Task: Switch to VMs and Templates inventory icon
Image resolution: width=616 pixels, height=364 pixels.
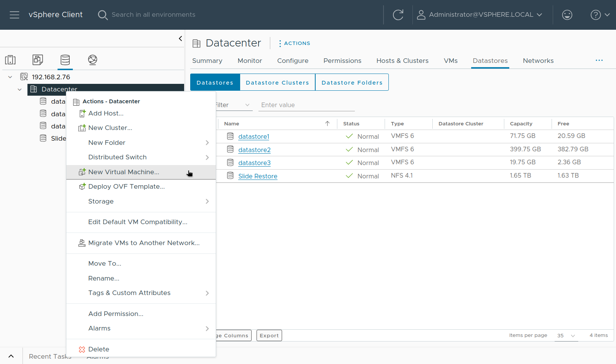Action: tap(38, 60)
